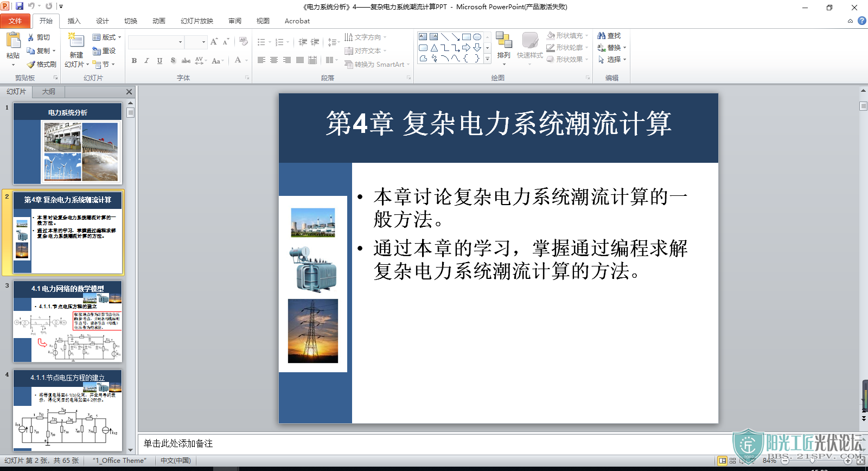Decrease font size with the shrink icon
Viewport: 868px width, 471px height.
coord(226,42)
